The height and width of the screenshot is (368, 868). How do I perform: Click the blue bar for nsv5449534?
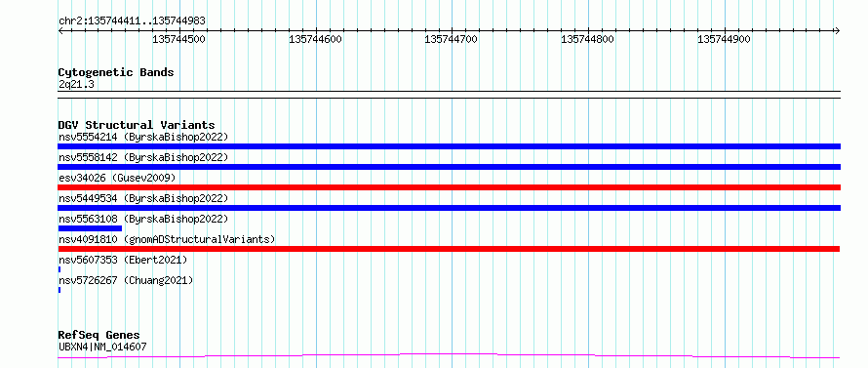449,208
